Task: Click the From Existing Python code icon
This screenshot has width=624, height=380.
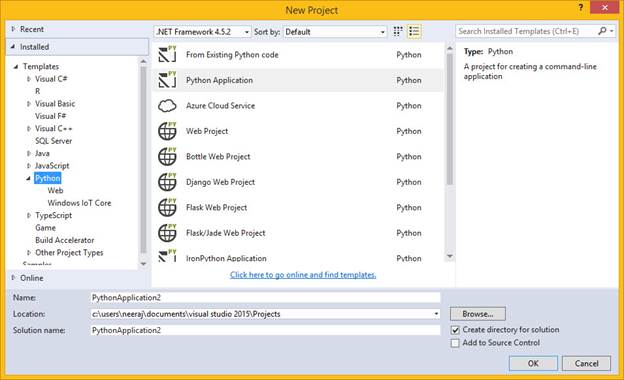Action: click(x=167, y=55)
